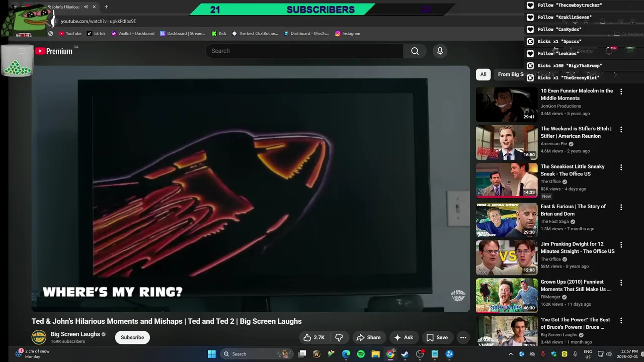The width and height of the screenshot is (644, 362).
Task: Click the search magnifier button
Action: pyautogui.click(x=415, y=51)
